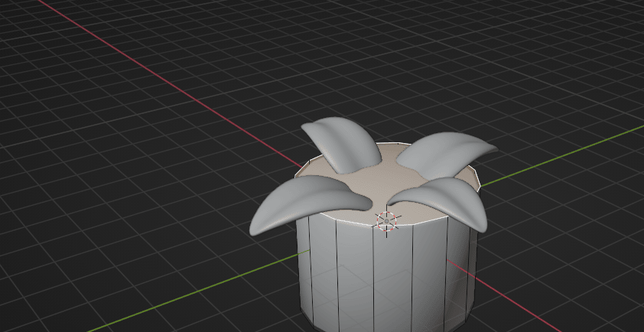Image resolution: width=644 pixels, height=332 pixels.
Task: Click the green Y axis line left of cylinder
Action: (x=191, y=291)
